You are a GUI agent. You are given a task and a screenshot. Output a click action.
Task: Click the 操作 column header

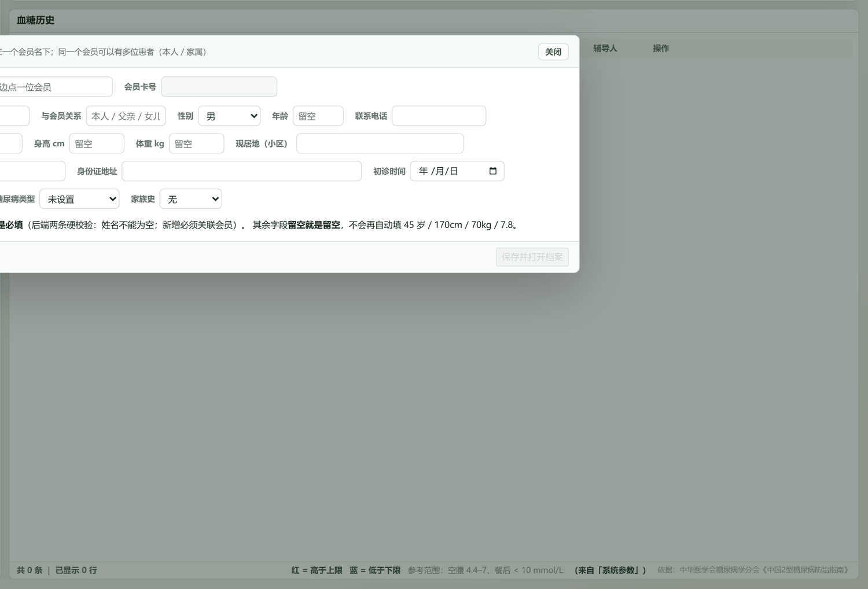point(661,49)
